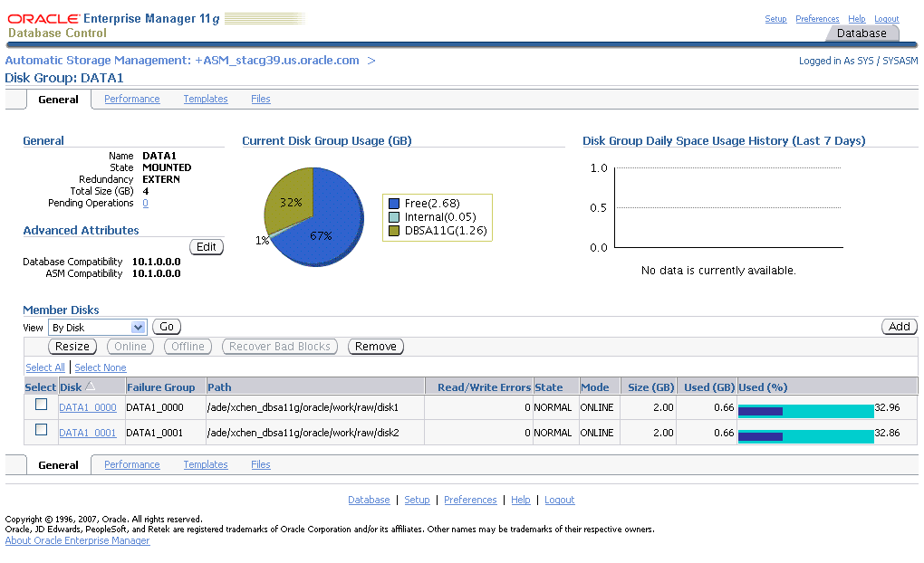Image resolution: width=924 pixels, height=563 pixels.
Task: Switch to the top Performance tab
Action: tap(131, 100)
